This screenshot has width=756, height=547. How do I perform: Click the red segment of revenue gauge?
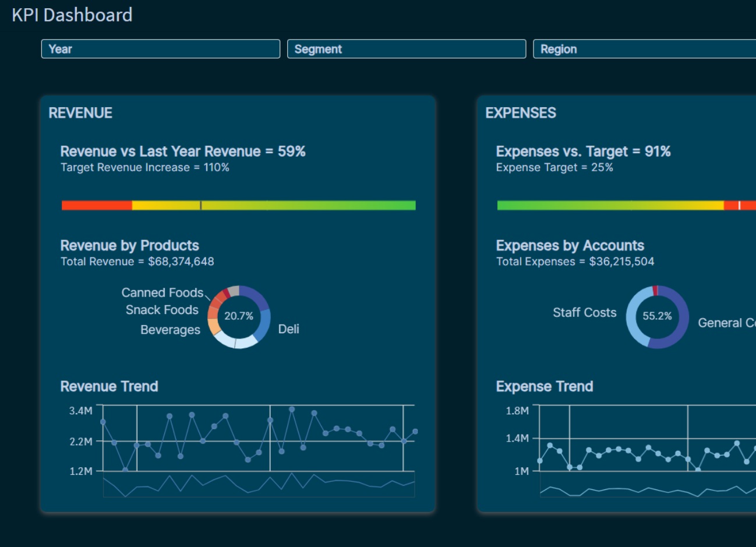click(97, 205)
